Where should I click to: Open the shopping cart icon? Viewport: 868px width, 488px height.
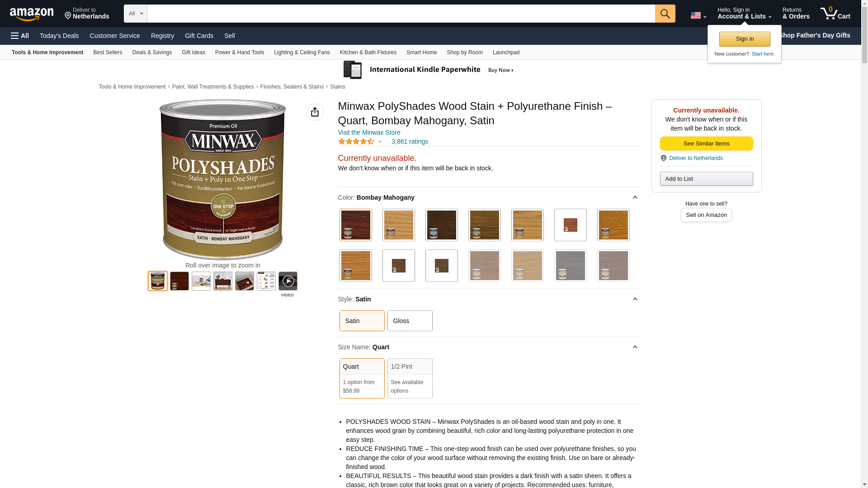(835, 14)
